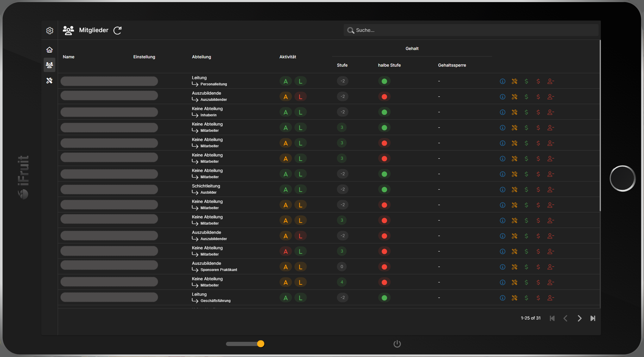Click the Gehaltssperre column header

tap(452, 65)
